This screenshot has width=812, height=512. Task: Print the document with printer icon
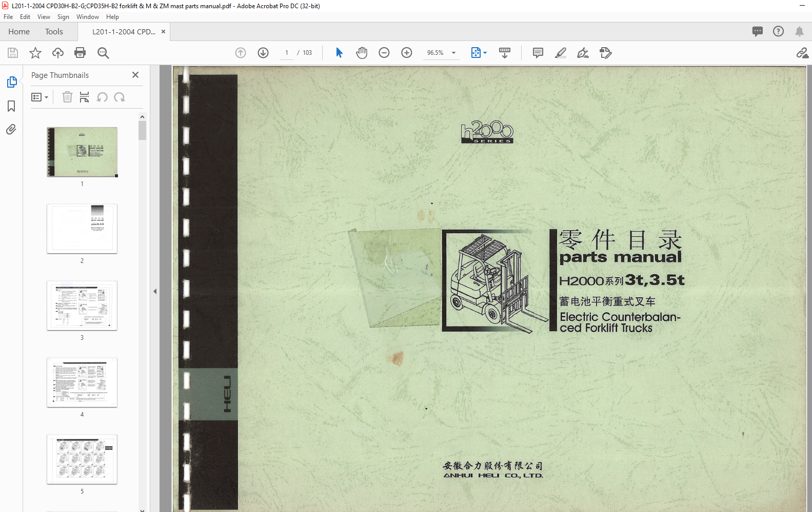pyautogui.click(x=80, y=53)
